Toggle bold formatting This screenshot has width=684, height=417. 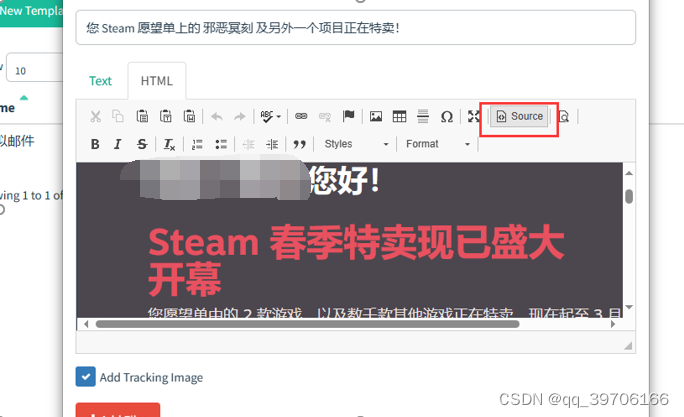[95, 144]
